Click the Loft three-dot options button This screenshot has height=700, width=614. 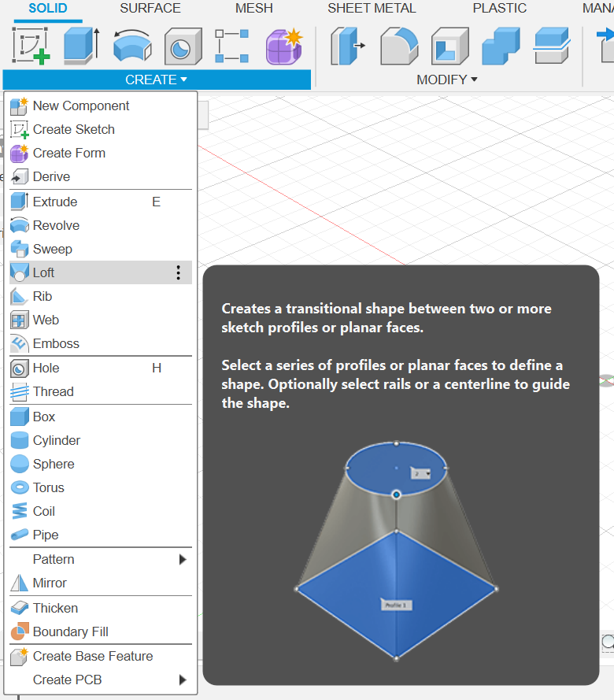[x=179, y=272]
